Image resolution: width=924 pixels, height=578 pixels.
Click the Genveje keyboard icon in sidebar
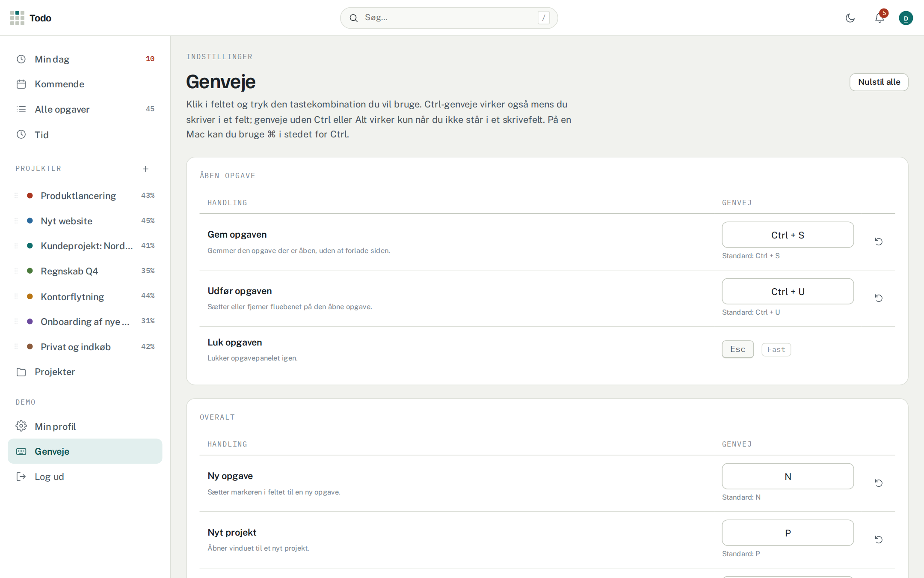tap(21, 451)
